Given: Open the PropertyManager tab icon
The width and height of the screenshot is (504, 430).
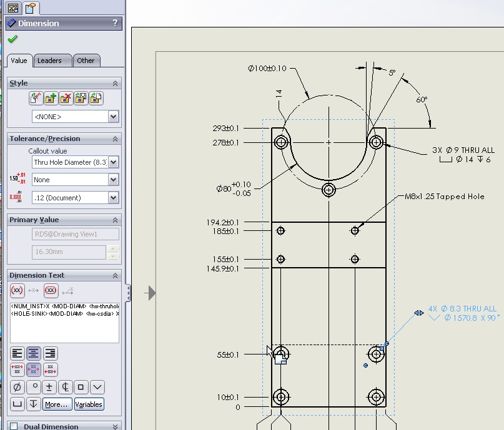Looking at the screenshot, I should coord(31,7).
